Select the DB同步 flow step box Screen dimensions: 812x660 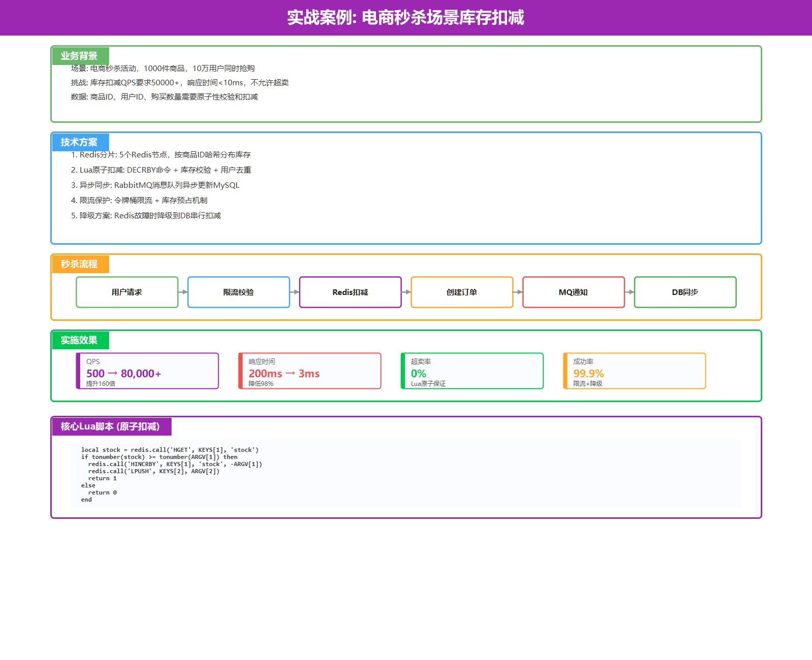(685, 292)
